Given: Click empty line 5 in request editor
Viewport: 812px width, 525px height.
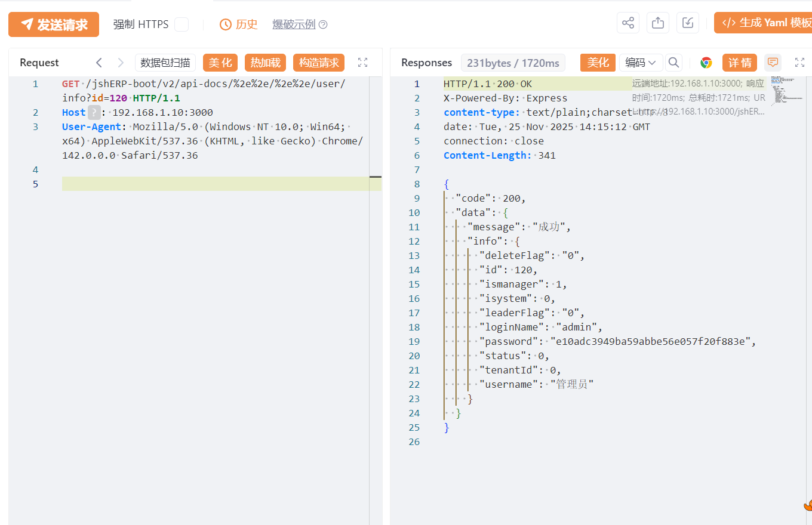Looking at the screenshot, I should tap(215, 184).
